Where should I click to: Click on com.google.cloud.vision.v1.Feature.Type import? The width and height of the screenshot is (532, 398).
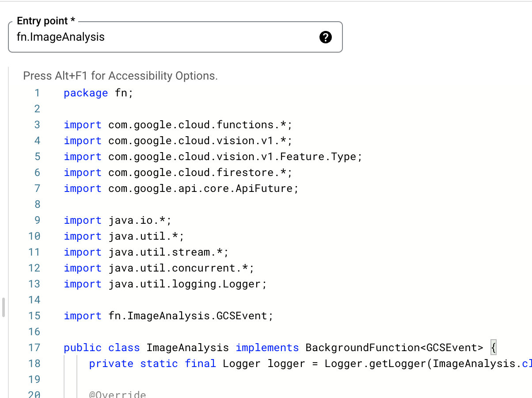point(235,157)
